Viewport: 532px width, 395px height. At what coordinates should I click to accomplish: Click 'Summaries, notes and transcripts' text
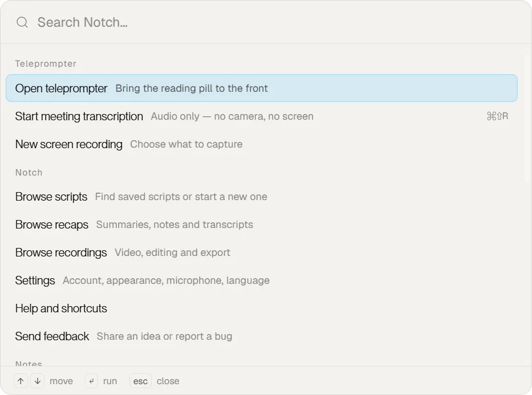click(174, 225)
